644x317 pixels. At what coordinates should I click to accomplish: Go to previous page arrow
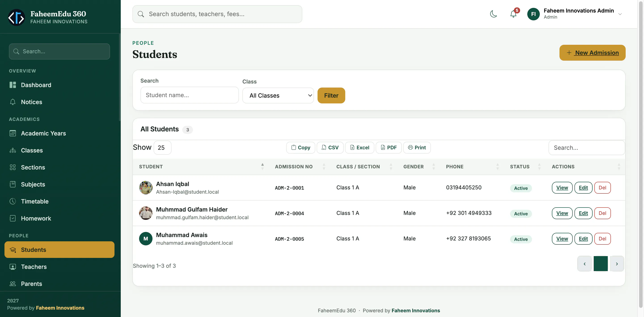tap(585, 264)
